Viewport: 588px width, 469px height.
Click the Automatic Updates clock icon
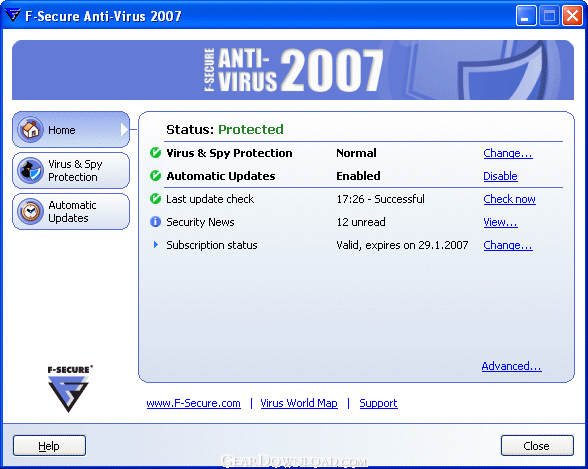[30, 211]
